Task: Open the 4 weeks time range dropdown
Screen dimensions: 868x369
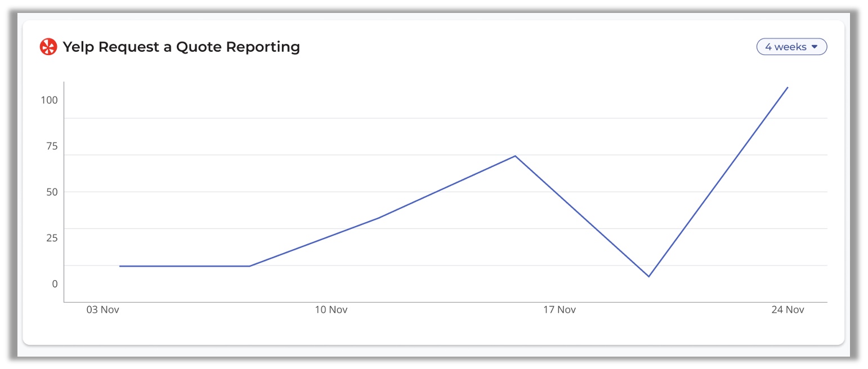Action: 791,47
